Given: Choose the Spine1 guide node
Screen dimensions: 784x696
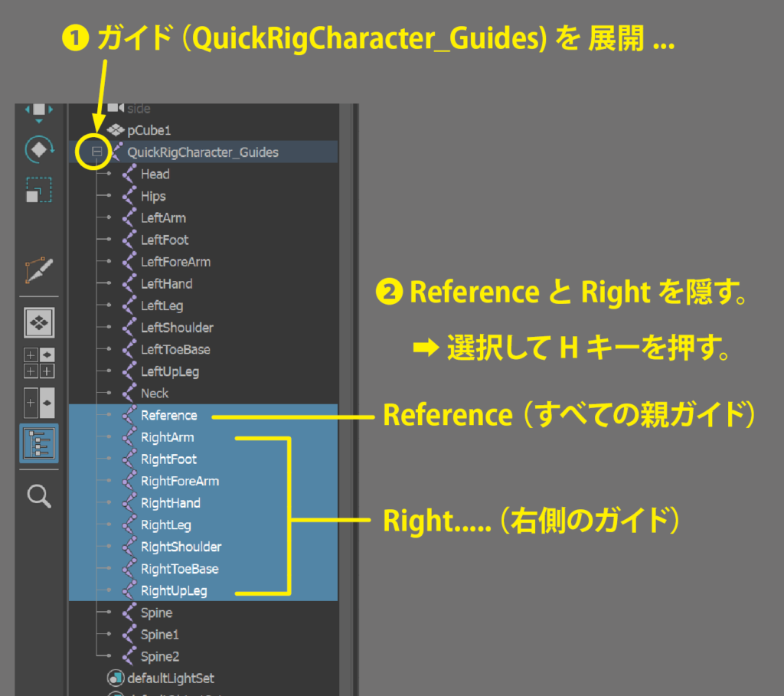Looking at the screenshot, I should 159,635.
